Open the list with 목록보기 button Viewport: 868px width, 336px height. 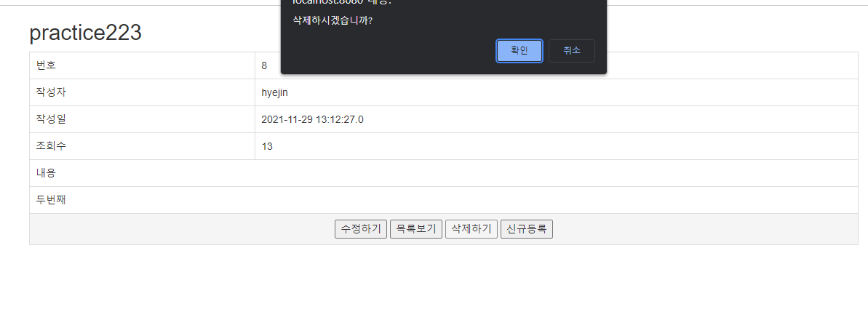[x=416, y=229]
